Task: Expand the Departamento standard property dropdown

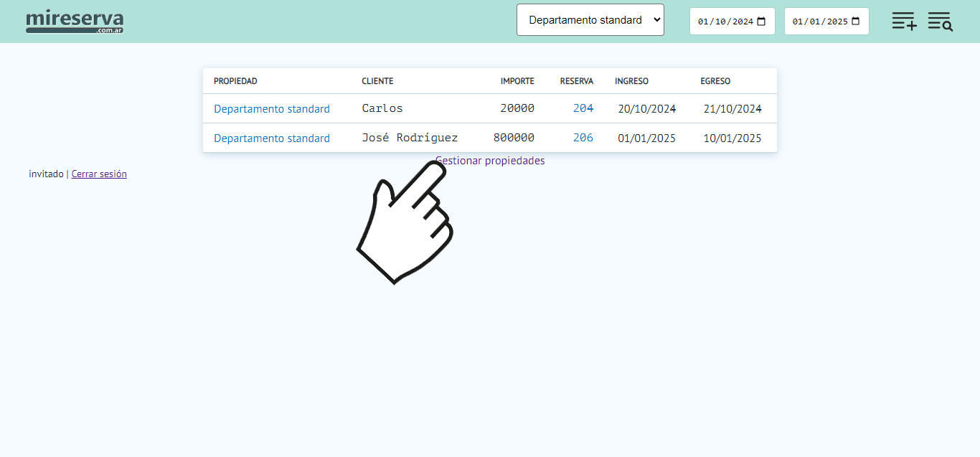Action: tap(590, 20)
